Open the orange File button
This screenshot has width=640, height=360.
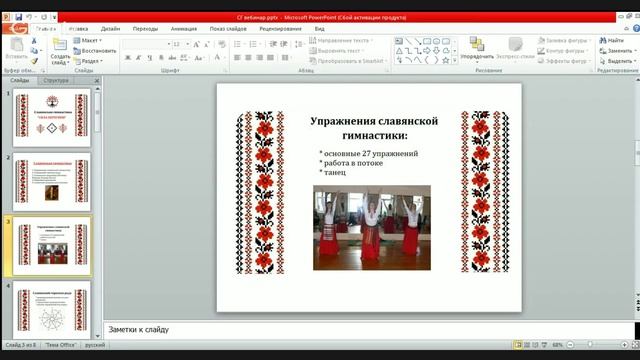[15, 29]
